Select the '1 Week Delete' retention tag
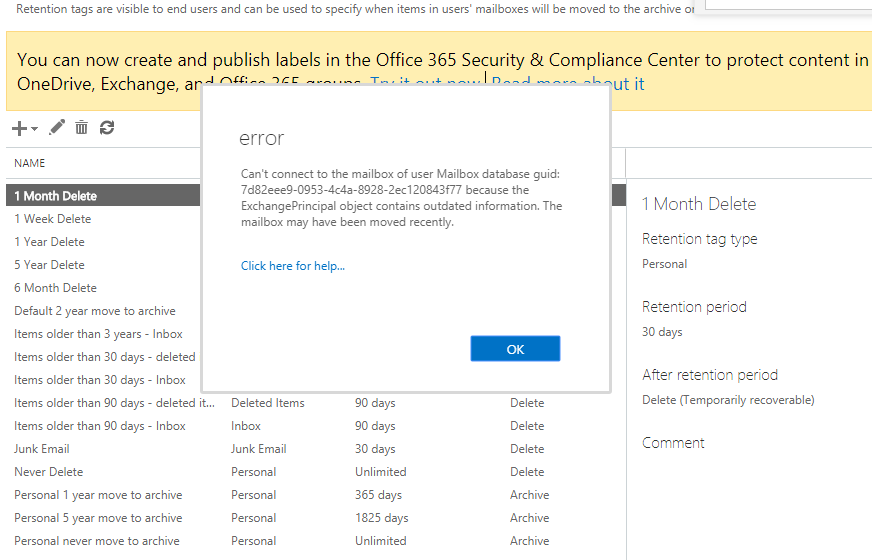This screenshot has height=560, width=872. 53,219
